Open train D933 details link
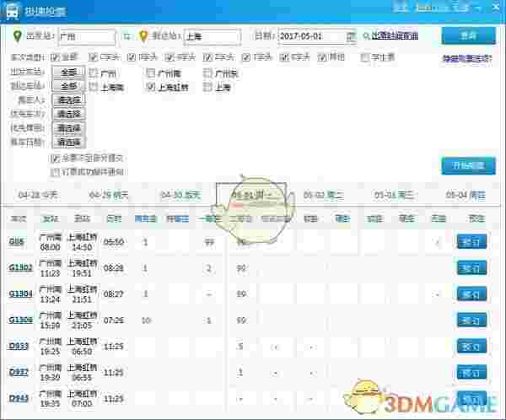Image resolution: width=506 pixels, height=420 pixels. (19, 346)
